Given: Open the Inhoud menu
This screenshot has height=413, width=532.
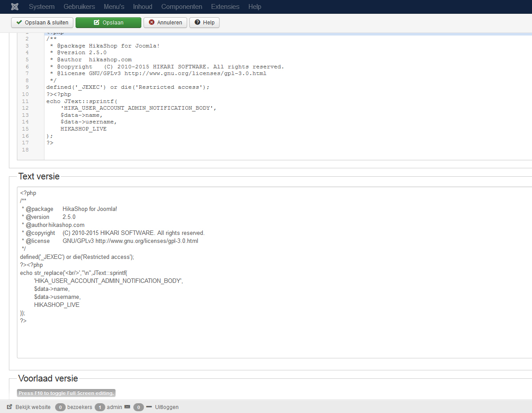Looking at the screenshot, I should point(143,7).
